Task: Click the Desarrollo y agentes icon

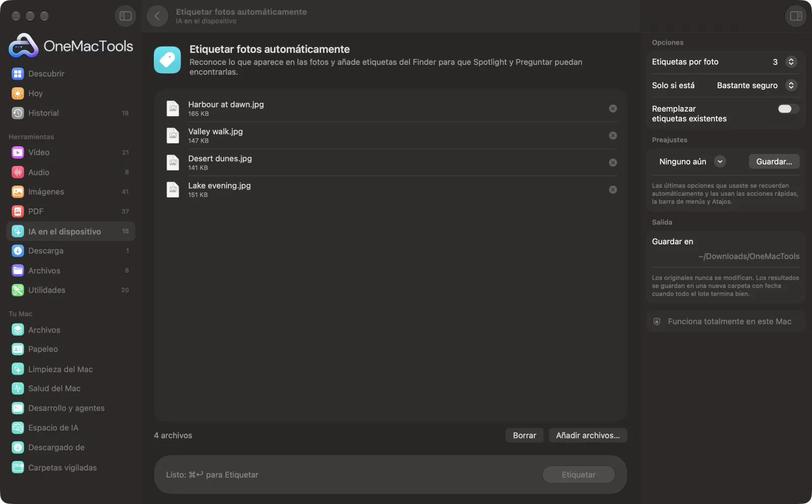Action: click(x=18, y=408)
